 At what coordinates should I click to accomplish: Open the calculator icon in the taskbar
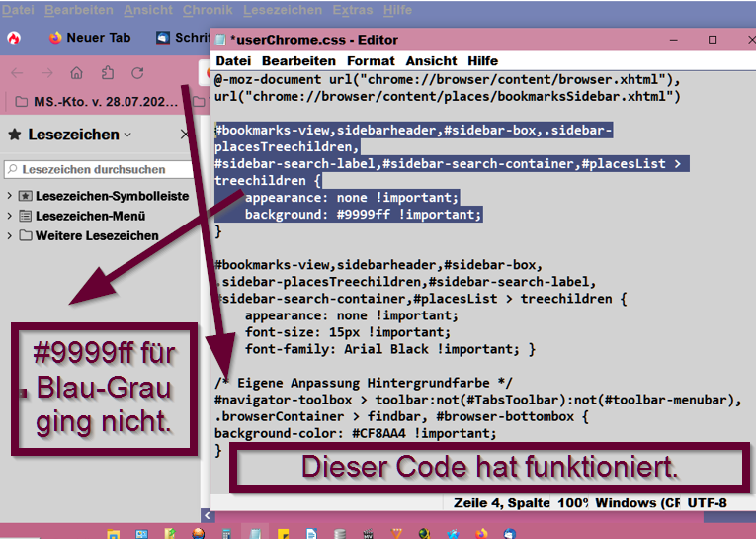pyautogui.click(x=226, y=534)
